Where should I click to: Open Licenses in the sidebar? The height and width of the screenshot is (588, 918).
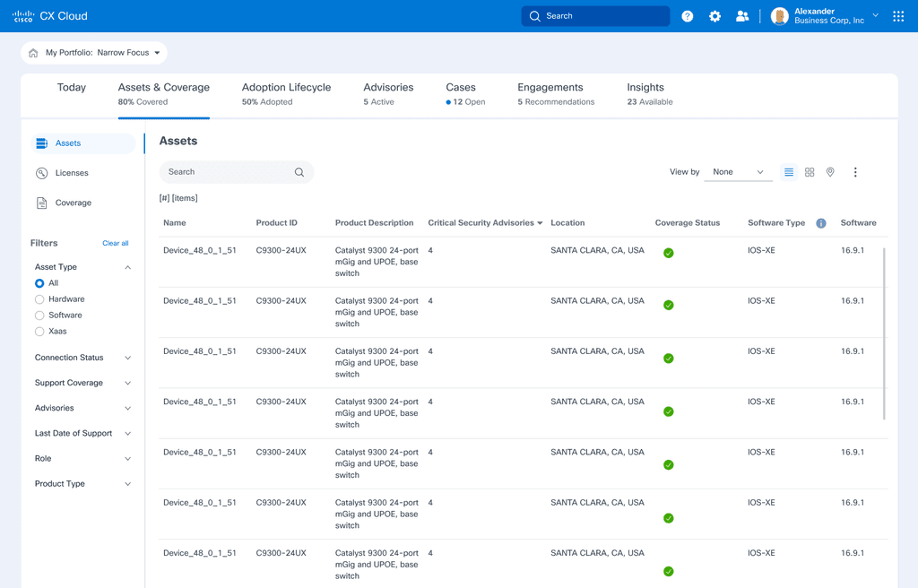tap(72, 173)
